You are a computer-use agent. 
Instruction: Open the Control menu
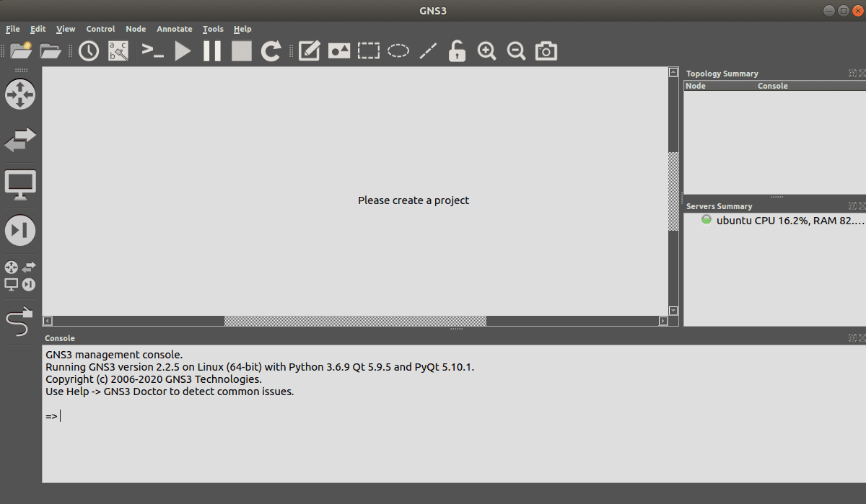[x=100, y=29]
